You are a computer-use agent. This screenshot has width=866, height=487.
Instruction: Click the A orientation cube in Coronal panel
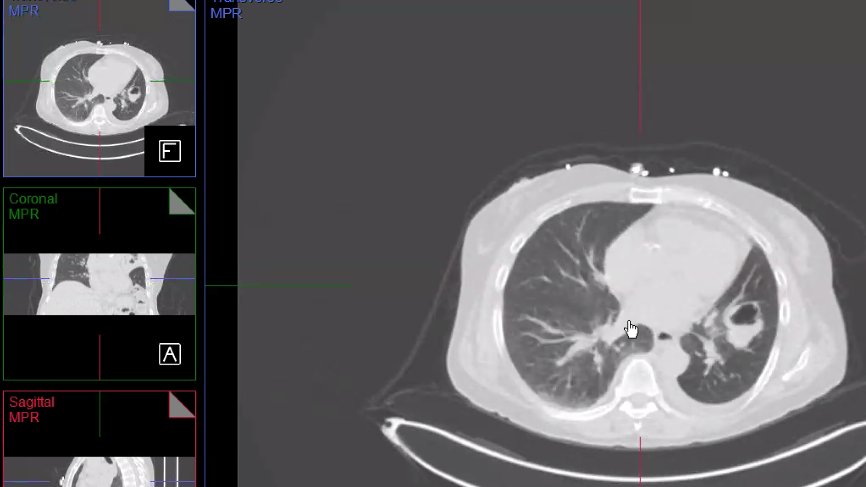pyautogui.click(x=170, y=354)
